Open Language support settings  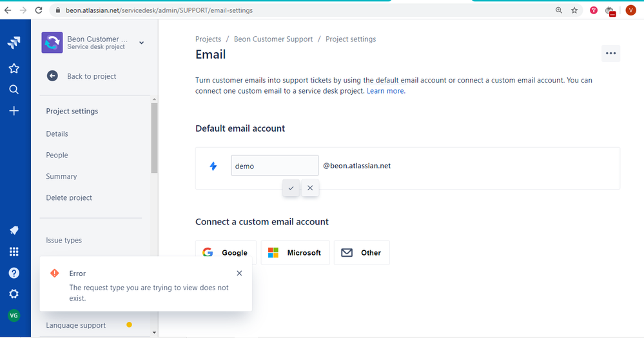point(76,325)
